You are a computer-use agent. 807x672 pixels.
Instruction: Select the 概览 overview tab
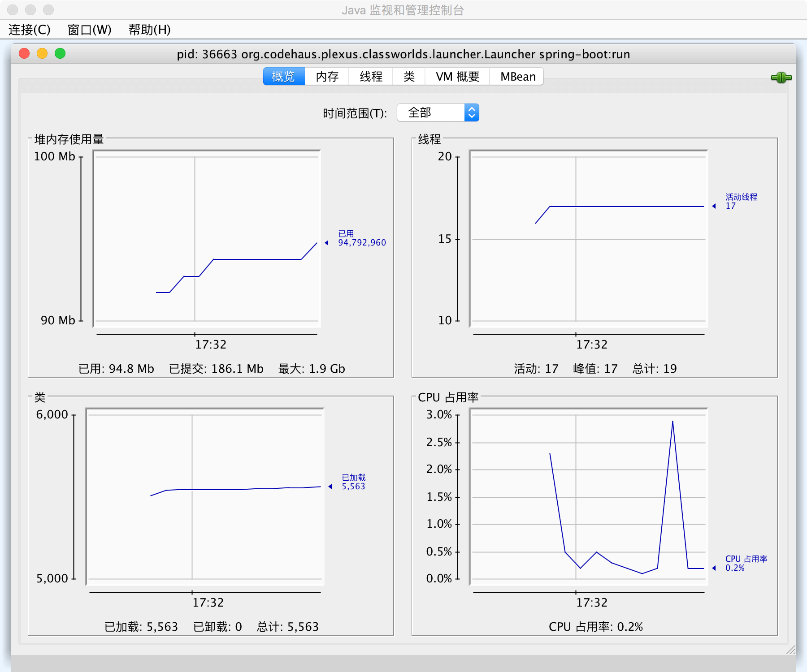[283, 77]
